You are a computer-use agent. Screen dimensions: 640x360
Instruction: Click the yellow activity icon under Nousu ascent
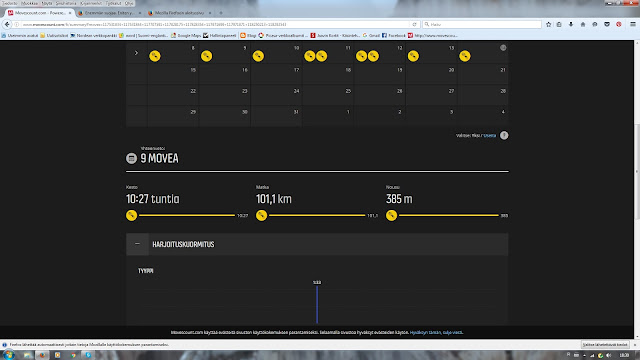click(391, 215)
